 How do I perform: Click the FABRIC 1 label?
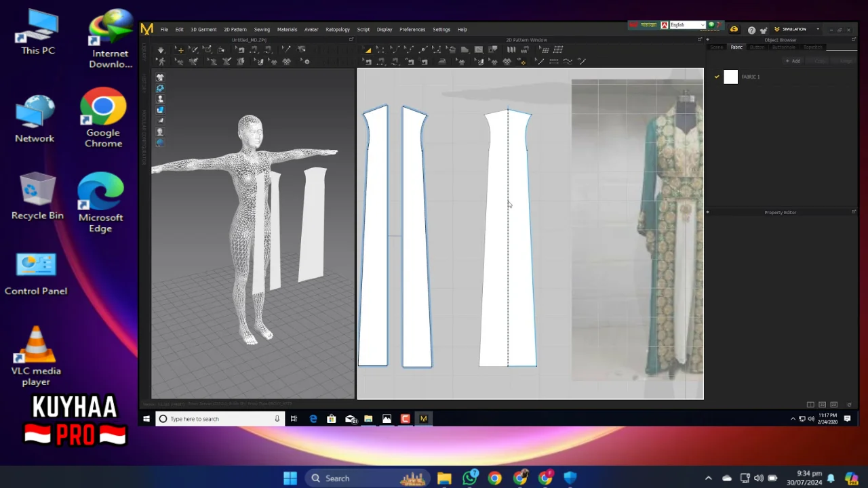(x=750, y=77)
